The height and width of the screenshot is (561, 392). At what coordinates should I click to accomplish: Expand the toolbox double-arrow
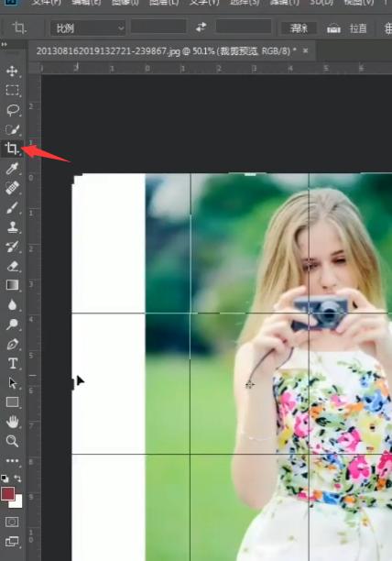pos(5,44)
